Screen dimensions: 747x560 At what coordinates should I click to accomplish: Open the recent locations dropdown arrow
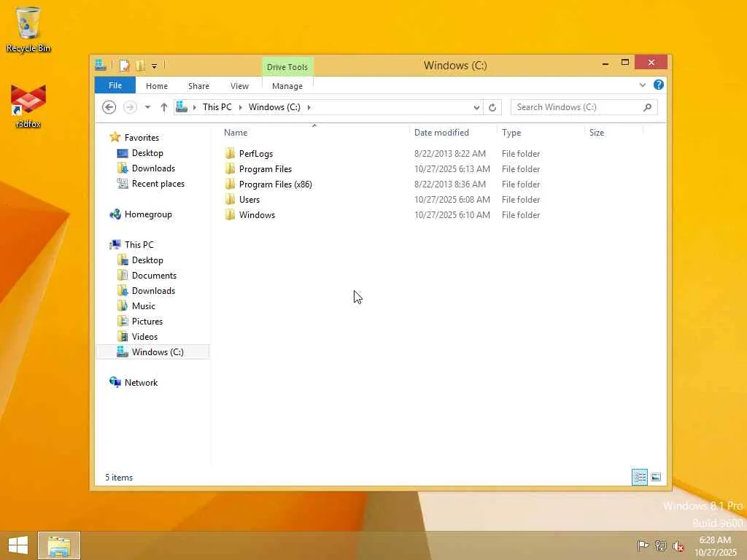pyautogui.click(x=147, y=107)
